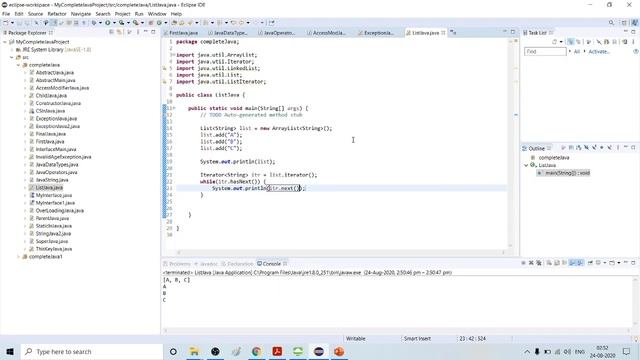Screen dimensions: 640x360
Task: Open the Refactor menu
Action: pos(57,14)
